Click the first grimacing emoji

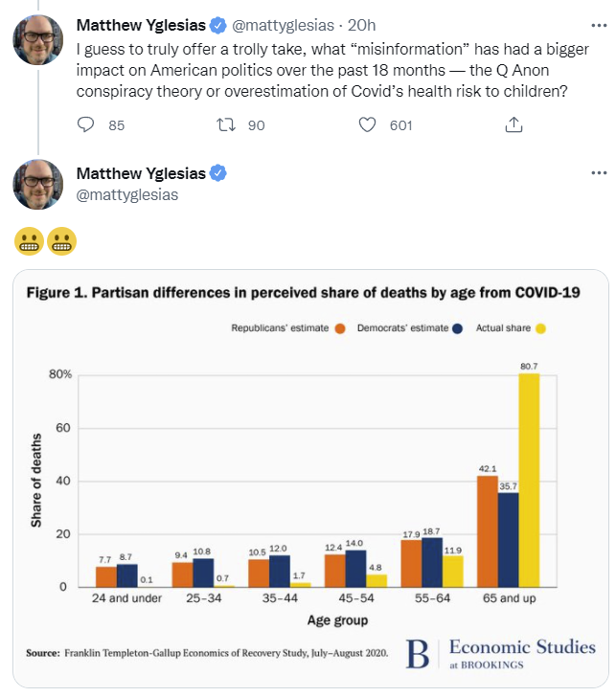pyautogui.click(x=26, y=242)
